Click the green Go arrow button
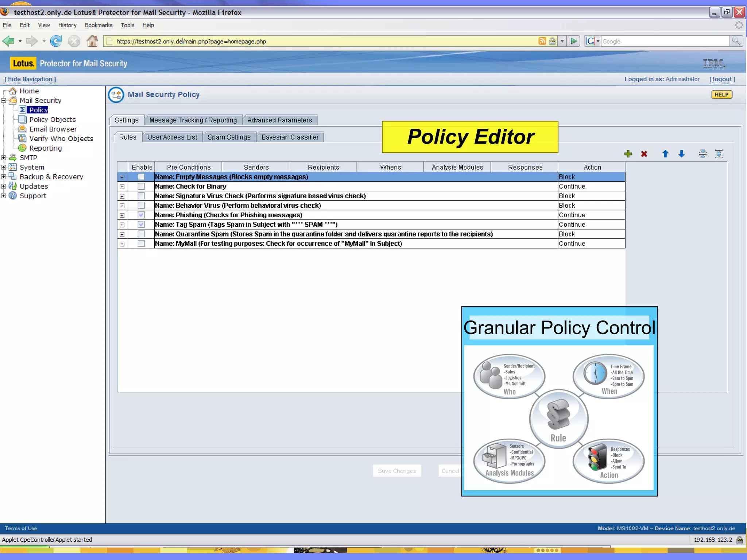747x560 pixels. pos(574,41)
